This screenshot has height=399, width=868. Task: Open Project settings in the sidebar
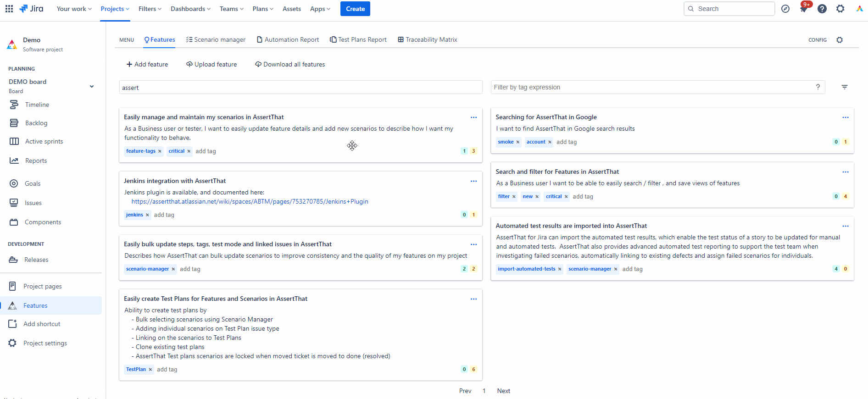pyautogui.click(x=45, y=343)
